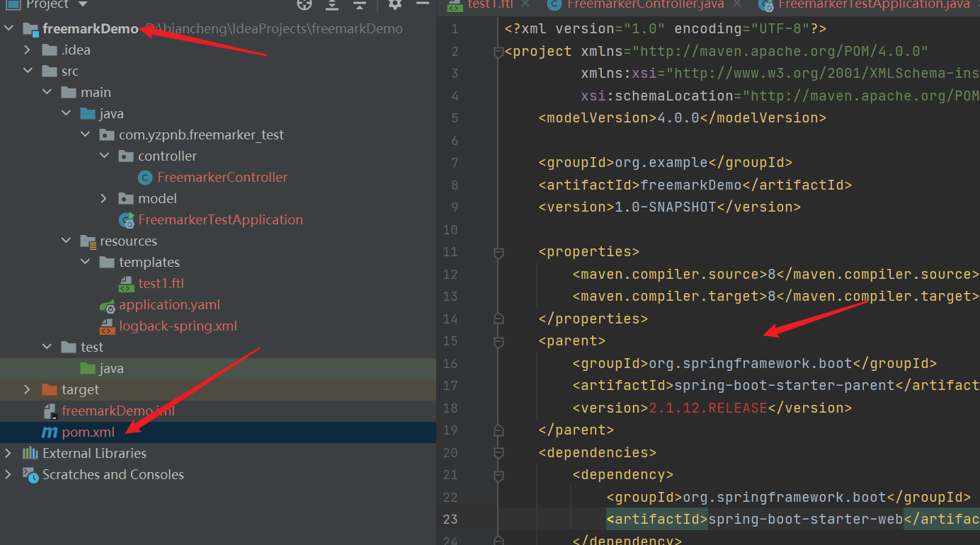
Task: Click the Scratches and Consoles icon
Action: click(x=30, y=475)
